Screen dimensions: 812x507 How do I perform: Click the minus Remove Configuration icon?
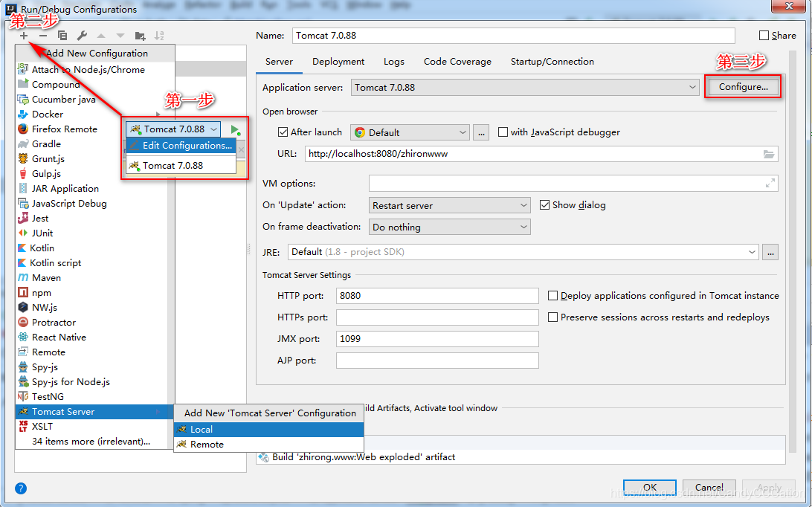coord(43,36)
